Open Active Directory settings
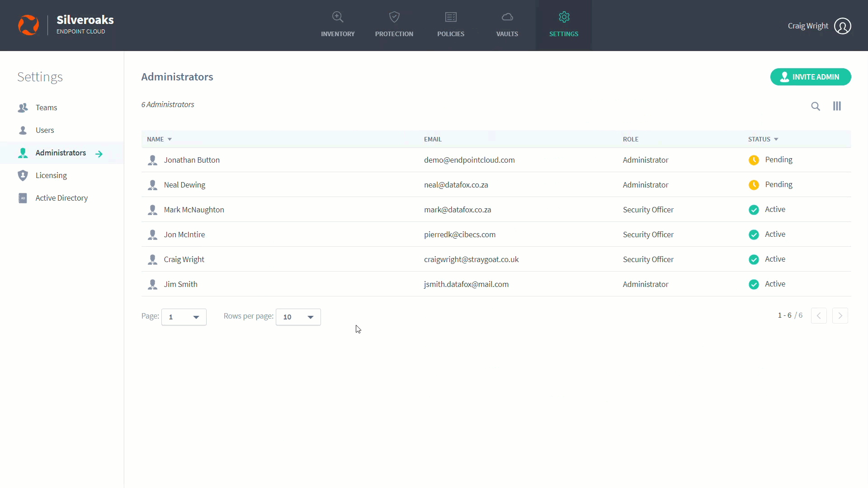 click(61, 198)
